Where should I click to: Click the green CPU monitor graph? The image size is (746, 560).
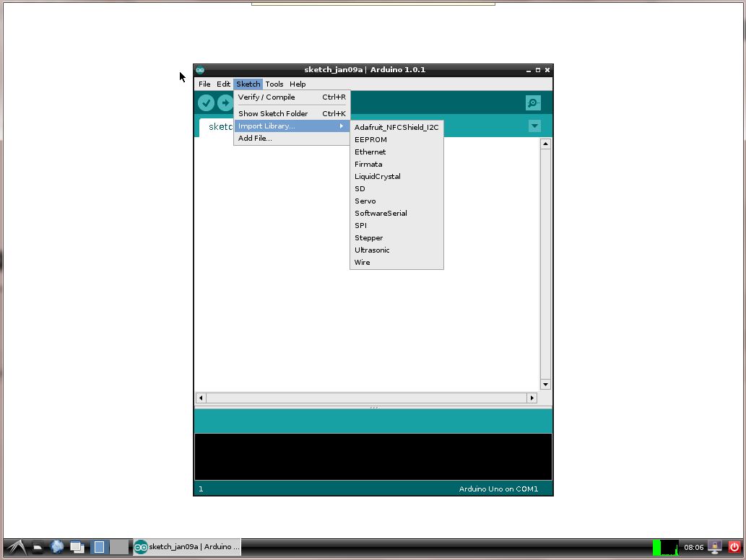[666, 548]
